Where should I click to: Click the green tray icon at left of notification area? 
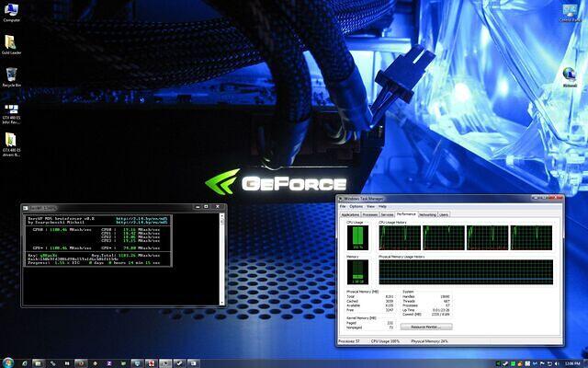click(498, 363)
